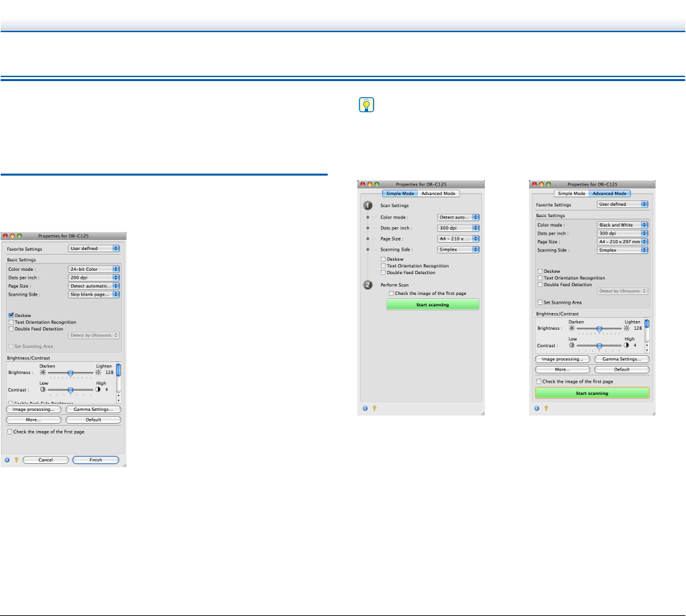Screen dimensions: 686x616
Task: Check the image of first page in the left dialog
Action: [x=9, y=432]
